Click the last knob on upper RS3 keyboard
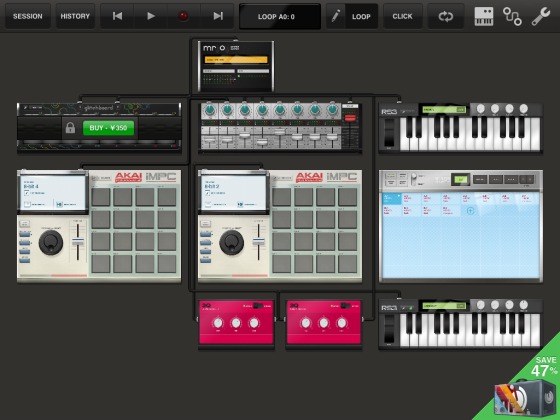Image resolution: width=560 pixels, height=420 pixels. [x=524, y=109]
